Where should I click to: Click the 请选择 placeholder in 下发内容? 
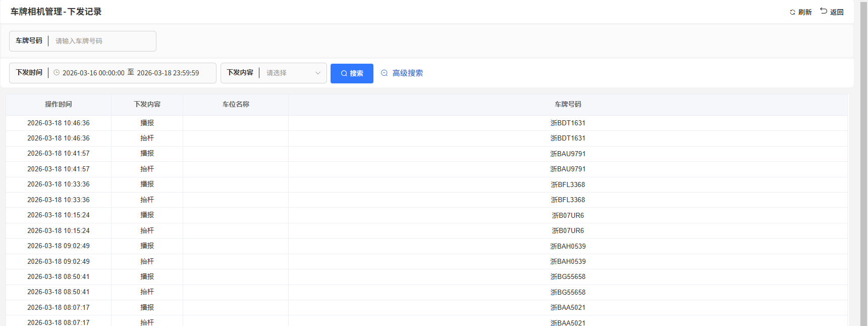pyautogui.click(x=277, y=73)
